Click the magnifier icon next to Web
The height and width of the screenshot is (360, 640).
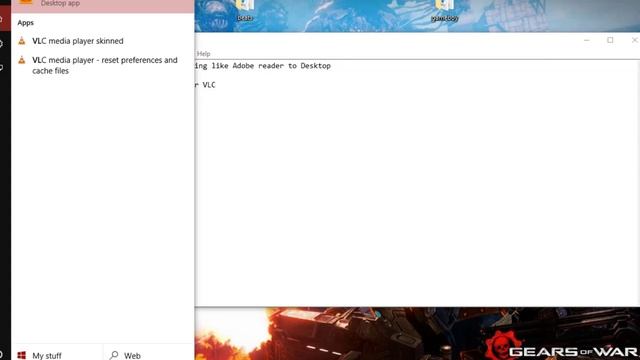click(114, 355)
